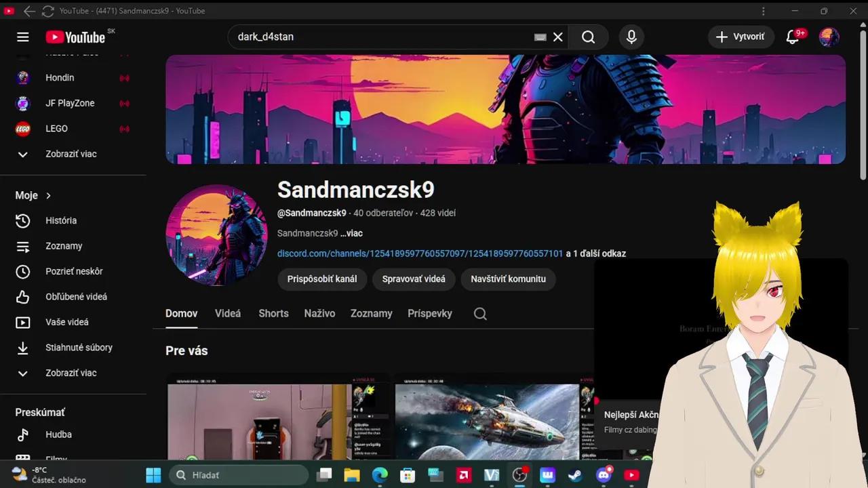
Task: Open YouTube app icon on taskbar
Action: click(631, 475)
